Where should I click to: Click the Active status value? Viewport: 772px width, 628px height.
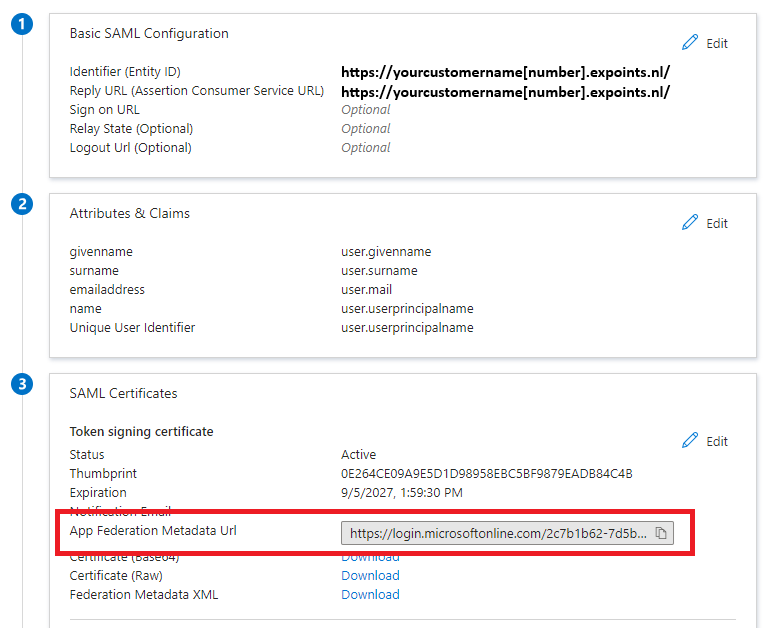(x=358, y=454)
